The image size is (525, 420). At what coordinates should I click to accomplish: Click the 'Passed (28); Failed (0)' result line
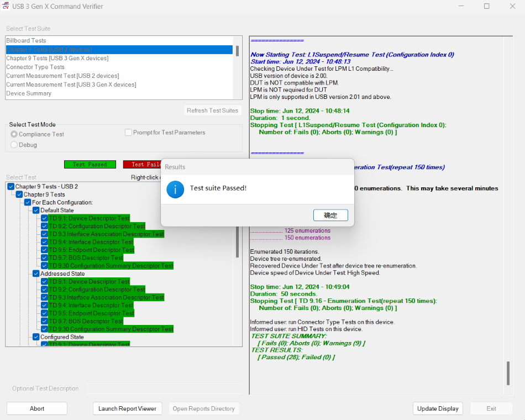click(x=296, y=358)
